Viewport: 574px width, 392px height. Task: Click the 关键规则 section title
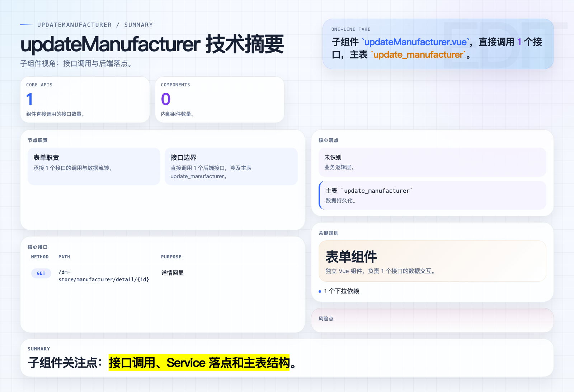(329, 233)
